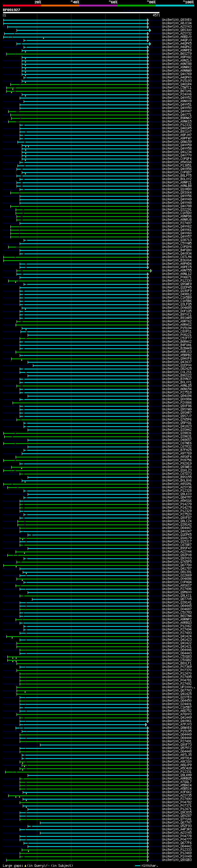The image size is (197, 868).
Task: Click the Large gaps legend text
Action: pos(13,866)
